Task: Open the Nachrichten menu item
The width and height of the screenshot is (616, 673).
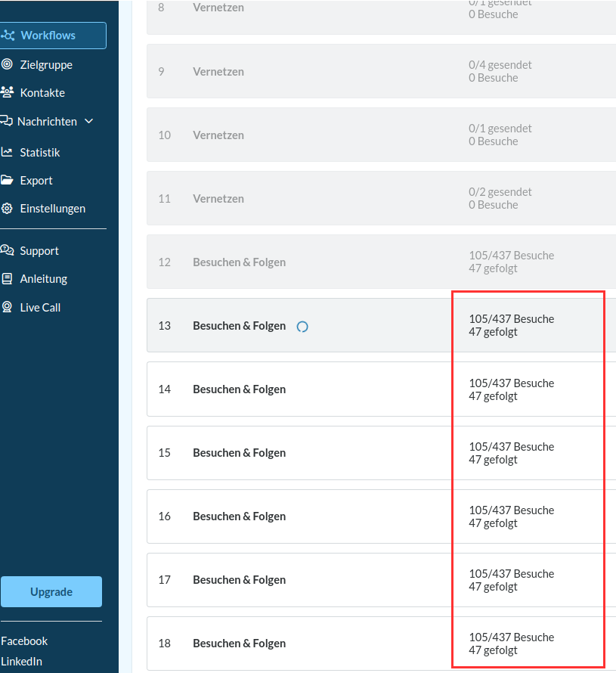Action: point(47,121)
